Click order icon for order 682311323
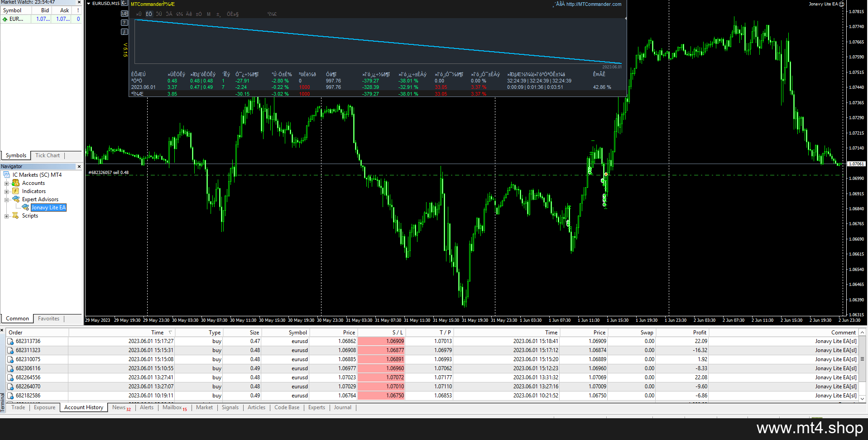The image size is (868, 440). (x=11, y=350)
